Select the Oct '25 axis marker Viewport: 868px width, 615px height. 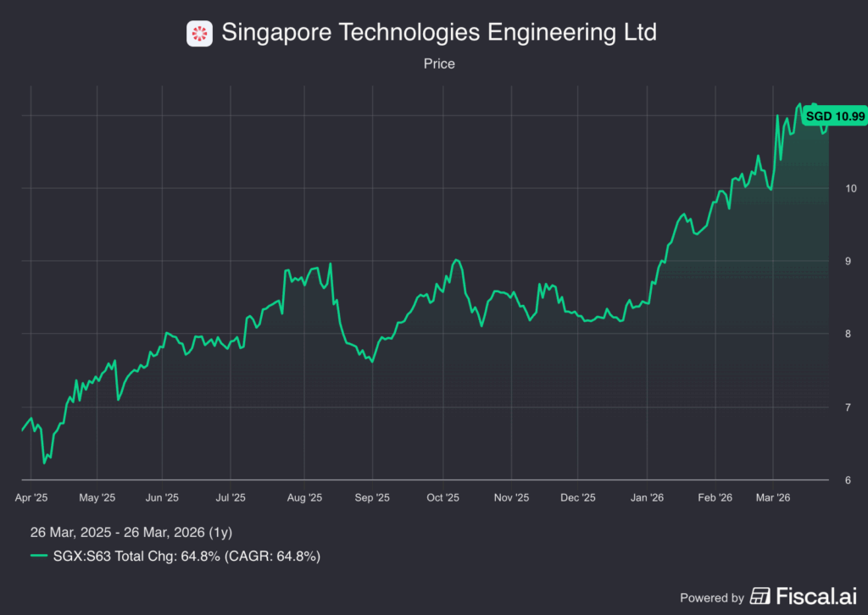point(442,498)
